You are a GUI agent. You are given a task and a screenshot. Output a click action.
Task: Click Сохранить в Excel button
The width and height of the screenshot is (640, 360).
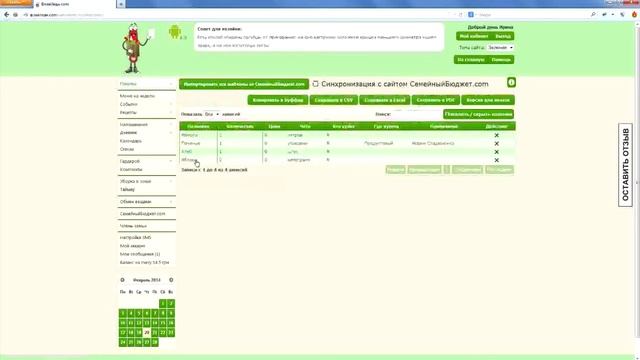pyautogui.click(x=384, y=100)
